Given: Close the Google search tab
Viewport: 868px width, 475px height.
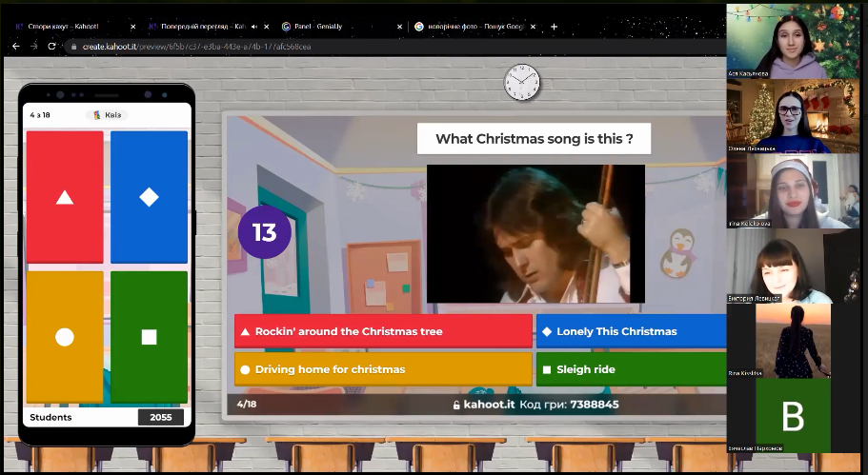Looking at the screenshot, I should (533, 27).
